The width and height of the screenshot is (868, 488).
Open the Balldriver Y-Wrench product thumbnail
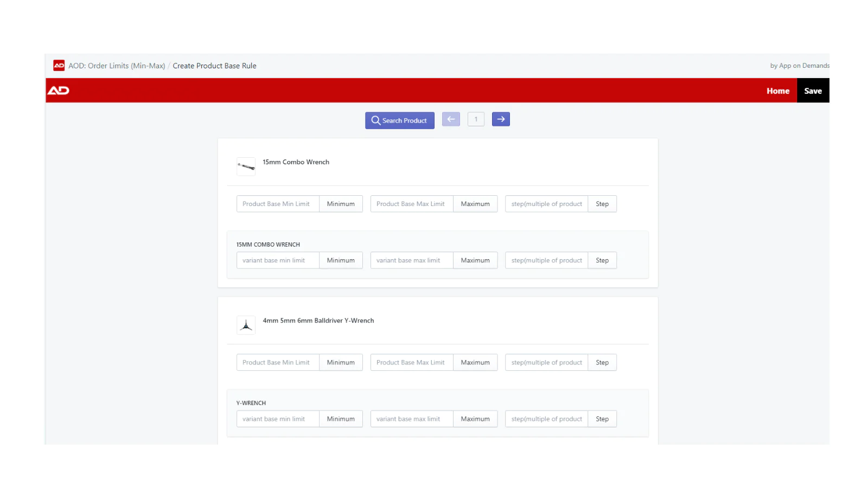(246, 325)
